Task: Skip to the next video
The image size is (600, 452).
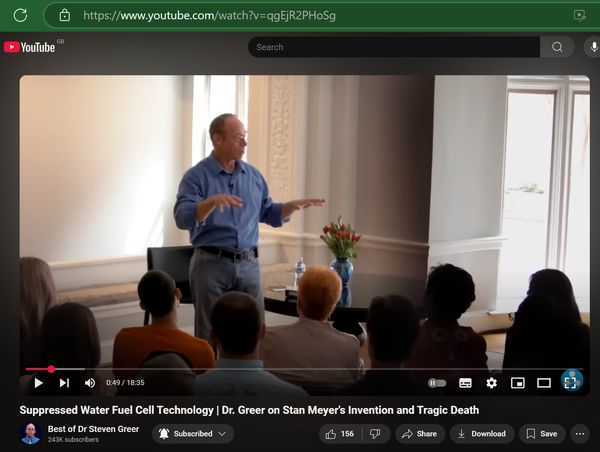Action: point(64,383)
